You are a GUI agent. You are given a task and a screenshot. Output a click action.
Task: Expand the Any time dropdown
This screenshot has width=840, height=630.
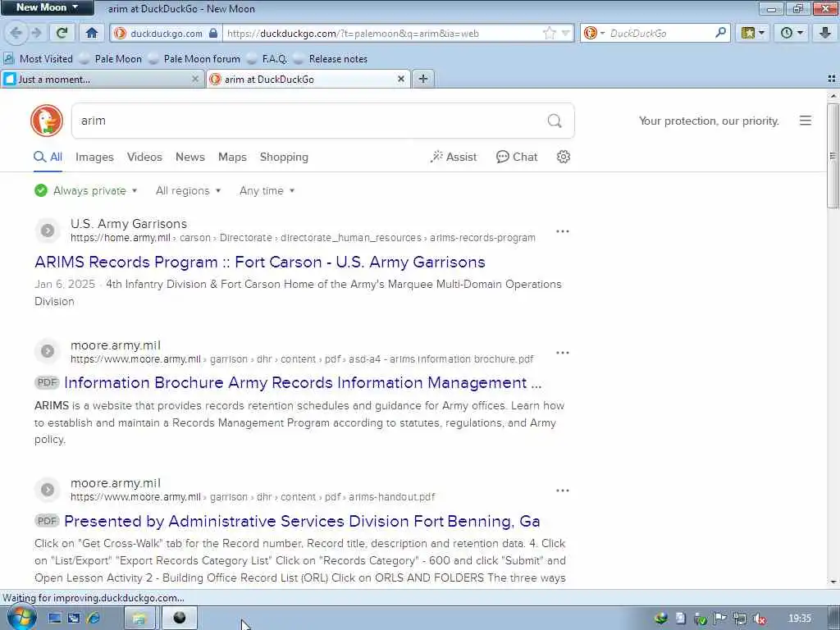[x=267, y=190]
